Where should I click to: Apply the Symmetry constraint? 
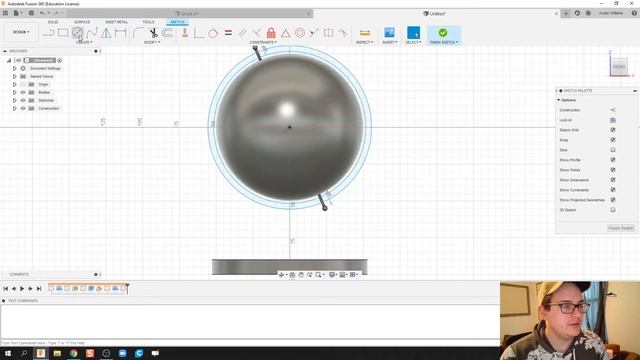pos(329,33)
